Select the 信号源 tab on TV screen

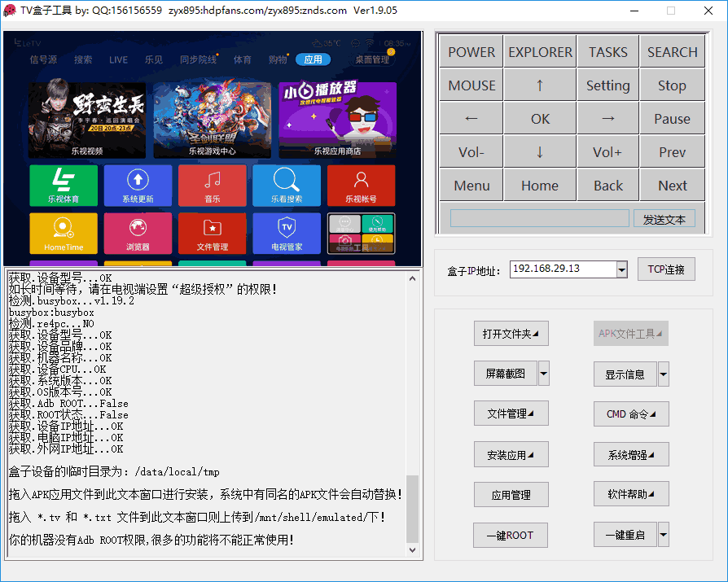[43, 59]
